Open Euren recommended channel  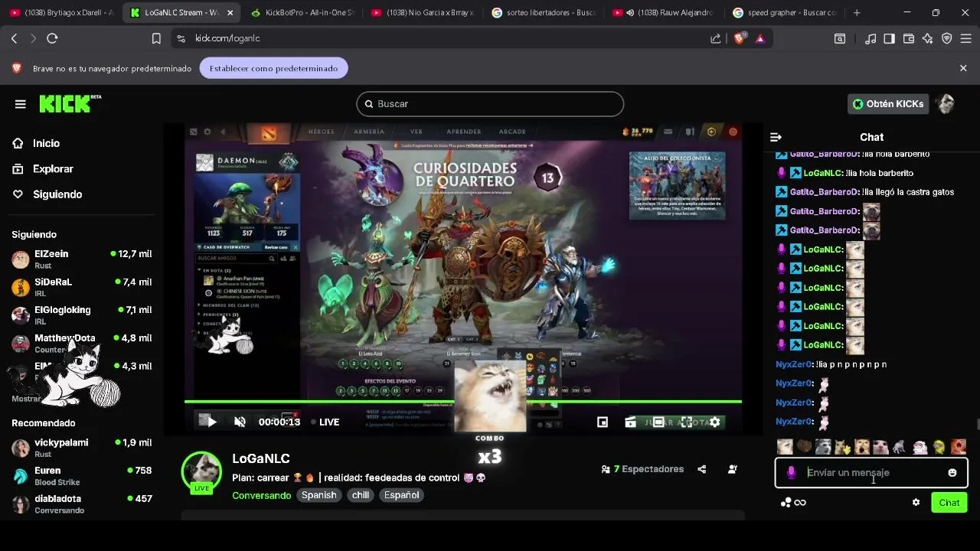(81, 476)
